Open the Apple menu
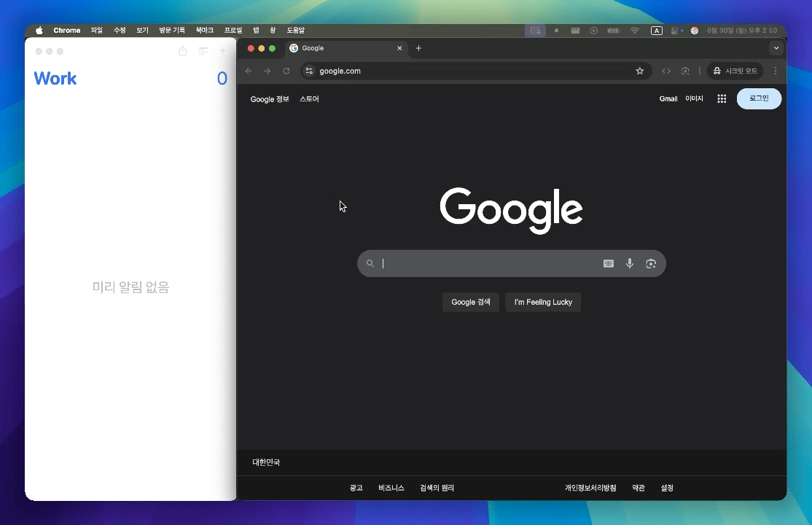This screenshot has width=812, height=525. [39, 31]
